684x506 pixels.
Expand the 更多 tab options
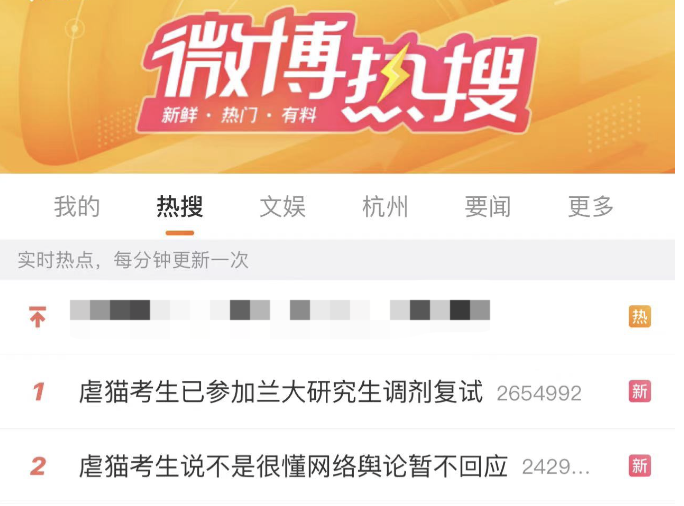(x=591, y=206)
